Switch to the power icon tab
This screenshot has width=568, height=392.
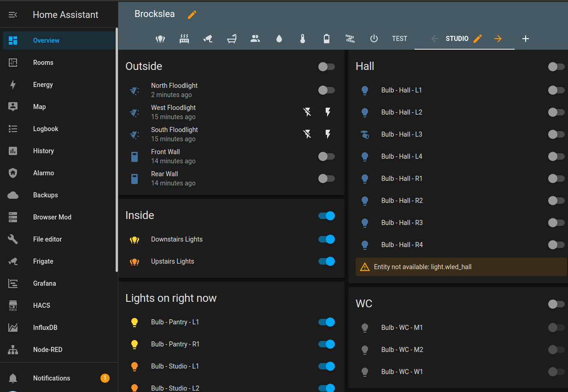tap(374, 39)
